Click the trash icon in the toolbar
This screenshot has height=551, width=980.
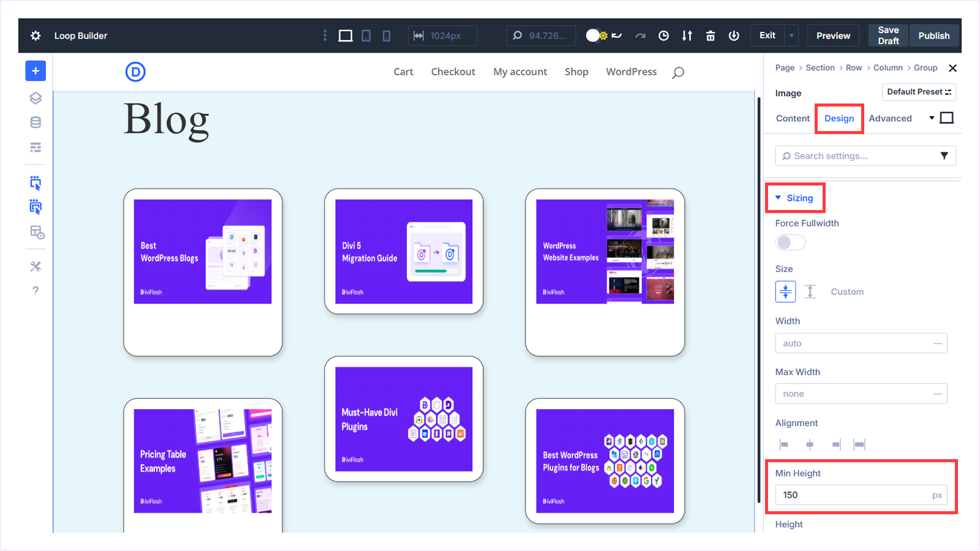pos(710,36)
